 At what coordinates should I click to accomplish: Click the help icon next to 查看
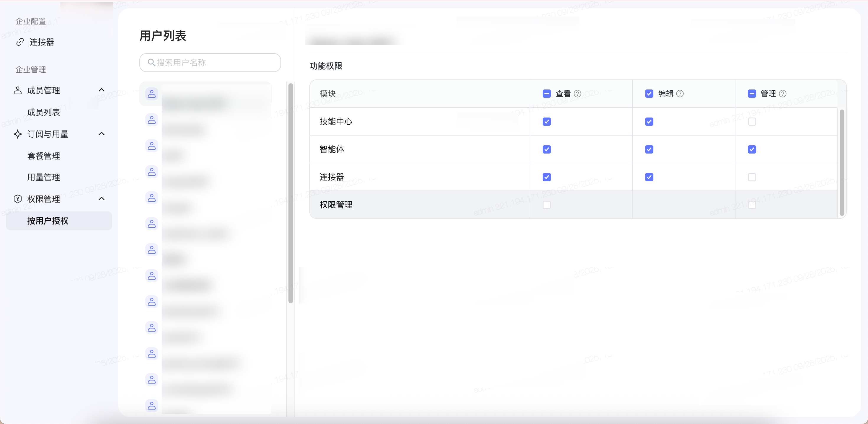[577, 94]
